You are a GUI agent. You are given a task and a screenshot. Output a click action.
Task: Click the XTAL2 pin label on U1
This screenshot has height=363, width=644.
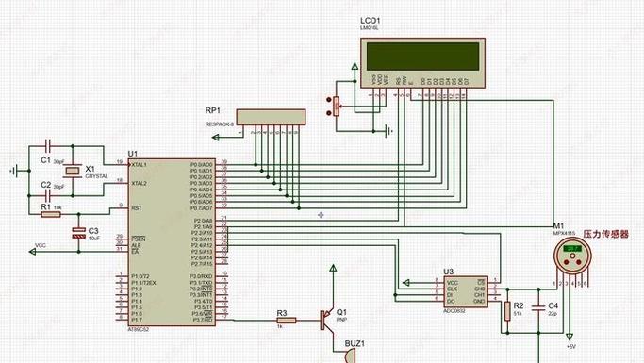coord(139,183)
